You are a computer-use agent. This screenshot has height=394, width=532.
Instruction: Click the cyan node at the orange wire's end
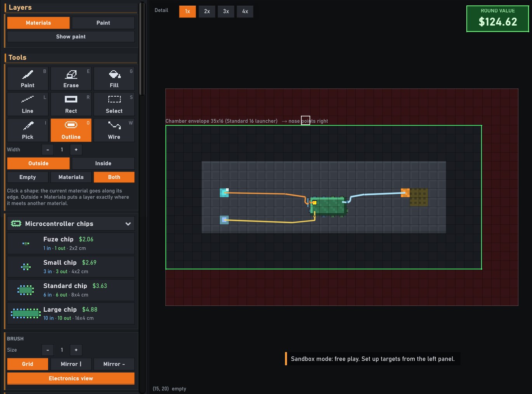pyautogui.click(x=224, y=193)
